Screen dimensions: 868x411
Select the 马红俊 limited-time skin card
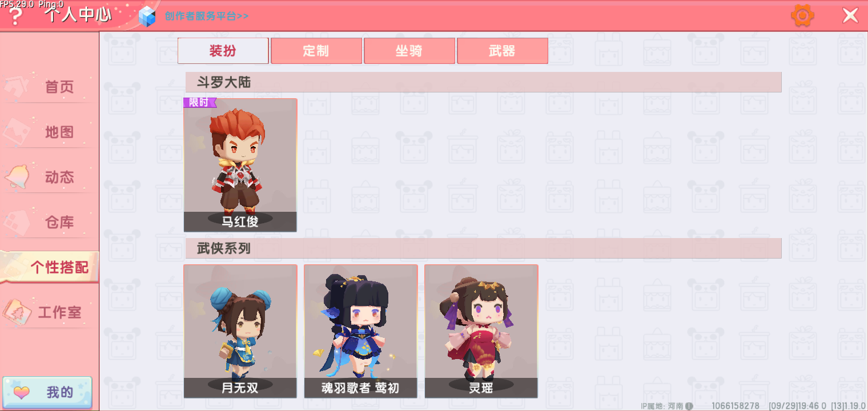tap(240, 165)
